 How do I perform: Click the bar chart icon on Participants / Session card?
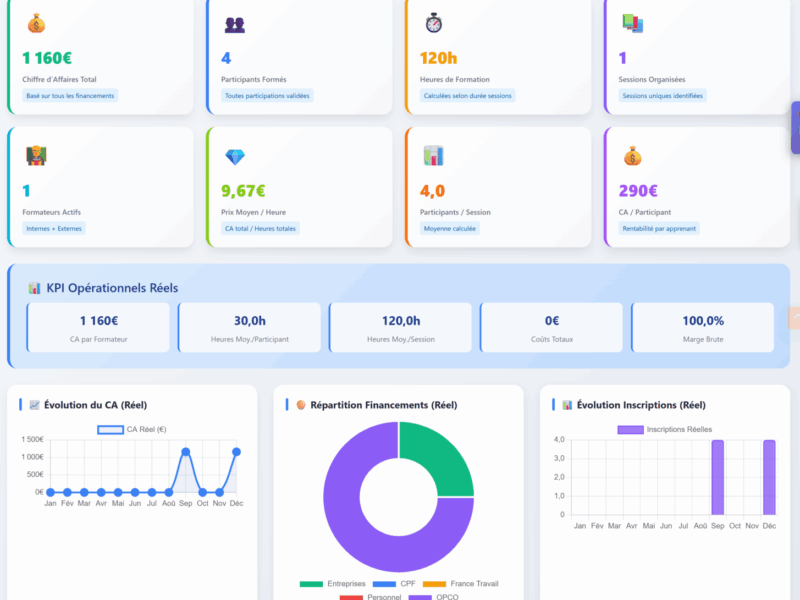(x=434, y=156)
